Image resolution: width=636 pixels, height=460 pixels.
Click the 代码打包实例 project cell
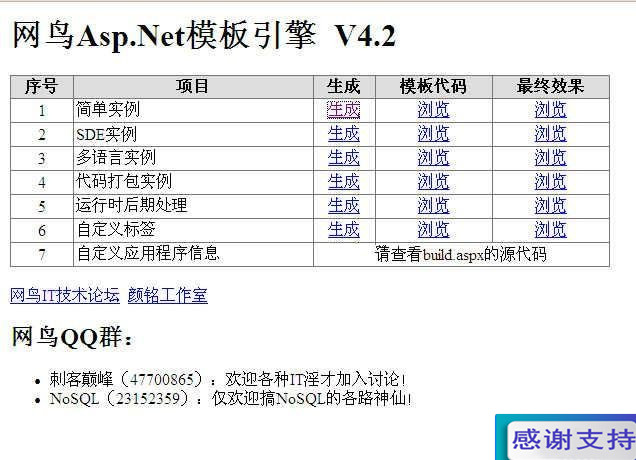(193, 182)
